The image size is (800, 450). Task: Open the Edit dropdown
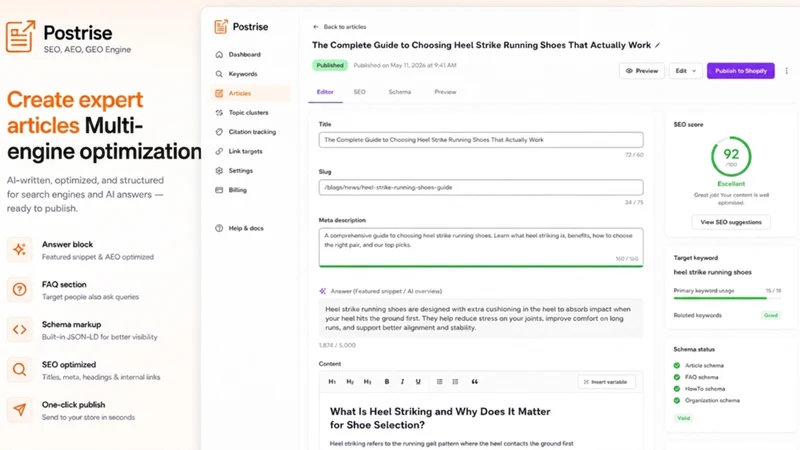pos(685,71)
